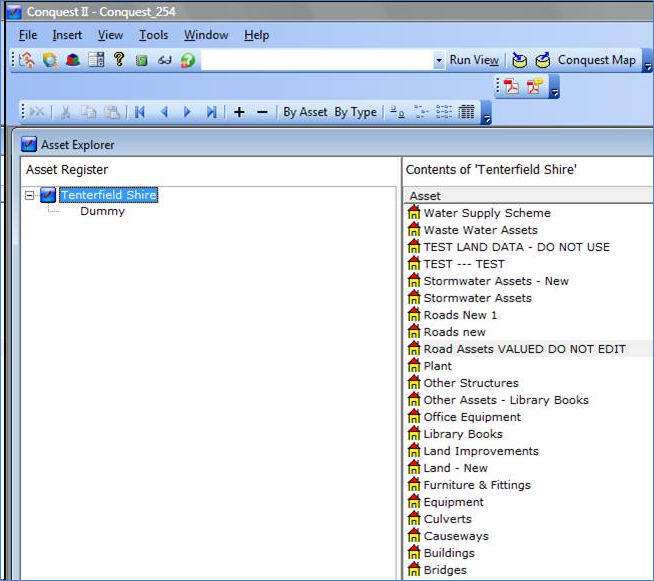Select Culverts asset

pos(448,519)
